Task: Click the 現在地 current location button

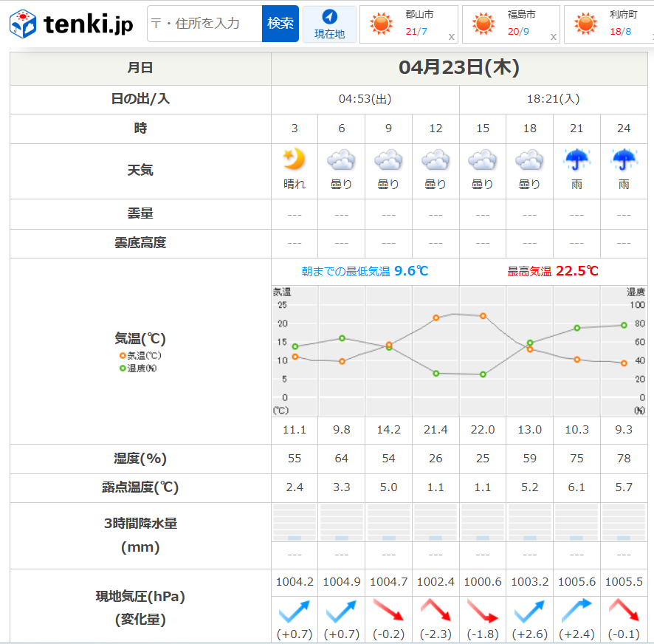Action: [329, 24]
